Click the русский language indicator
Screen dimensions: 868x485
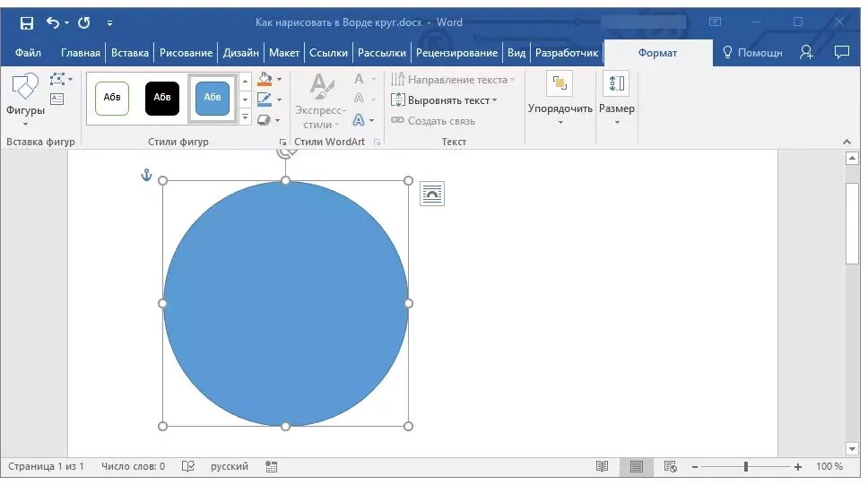pyautogui.click(x=230, y=466)
